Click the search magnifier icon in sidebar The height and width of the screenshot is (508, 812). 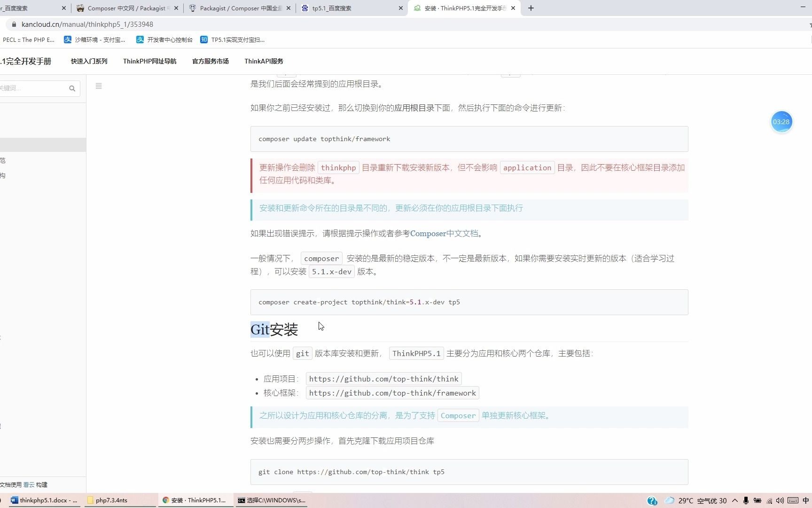[72, 88]
